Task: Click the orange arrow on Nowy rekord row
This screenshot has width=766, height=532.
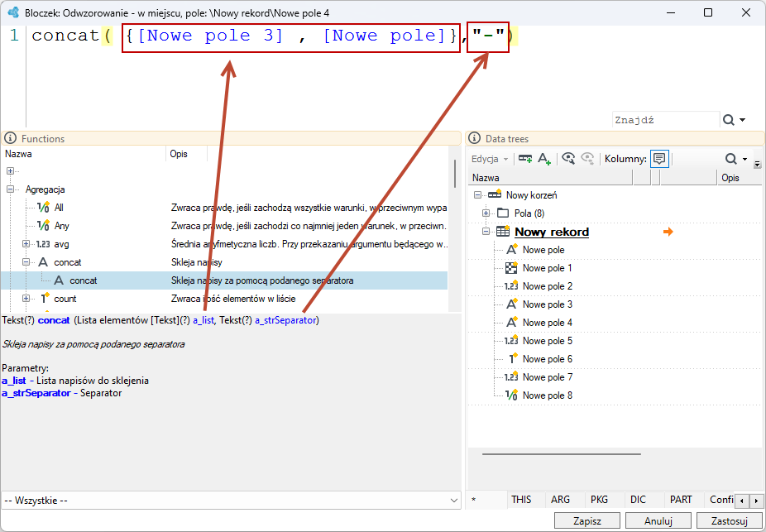Action: coord(668,232)
